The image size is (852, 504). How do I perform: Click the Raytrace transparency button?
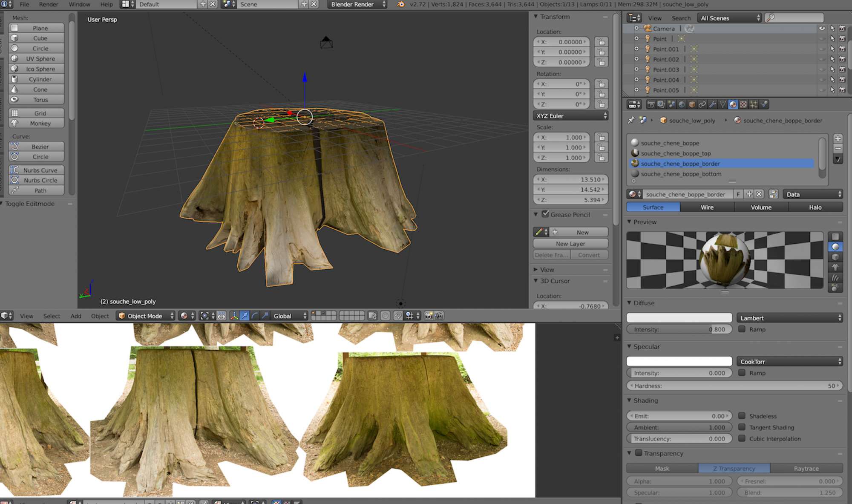(x=806, y=468)
